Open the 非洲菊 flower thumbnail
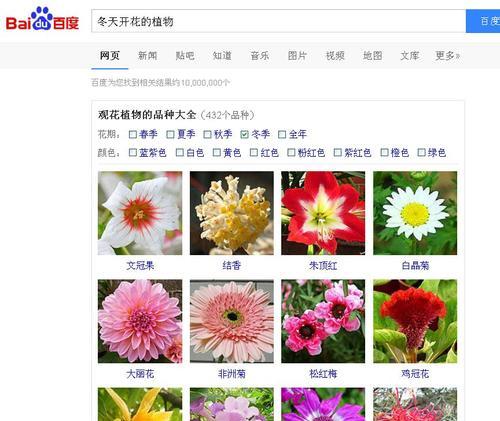Screen dimensions: 500x421 232,321
